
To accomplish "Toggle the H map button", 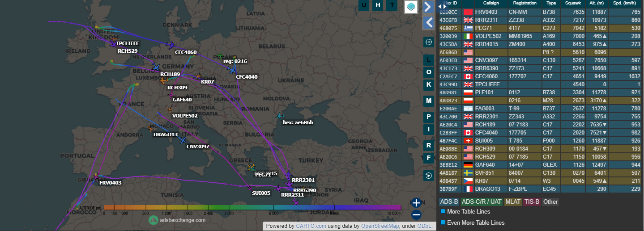I will [378, 5].
